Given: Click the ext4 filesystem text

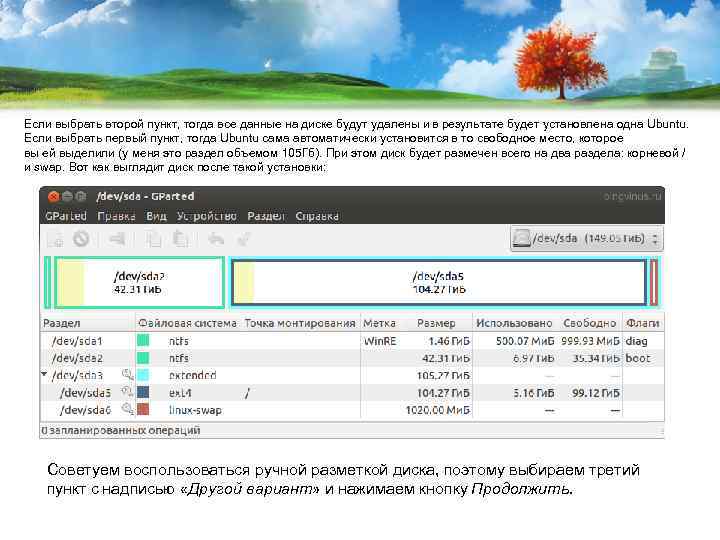Looking at the screenshot, I should [x=180, y=393].
